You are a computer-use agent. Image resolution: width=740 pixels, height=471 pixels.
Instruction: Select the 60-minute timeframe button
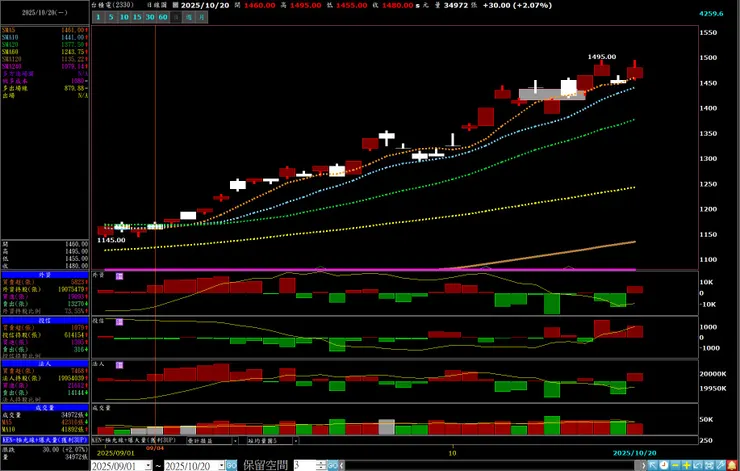[163, 17]
